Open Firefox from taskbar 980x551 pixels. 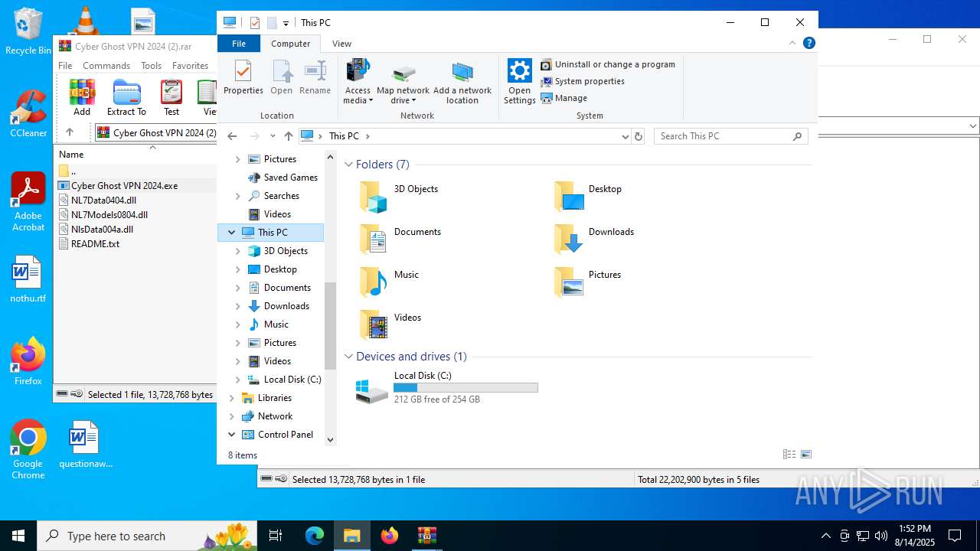tap(390, 536)
